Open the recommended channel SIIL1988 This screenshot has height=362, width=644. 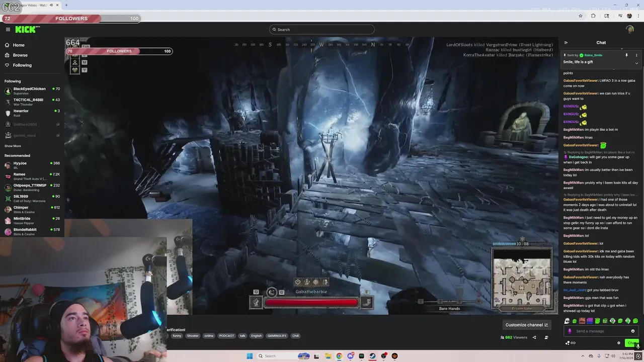coord(32,199)
